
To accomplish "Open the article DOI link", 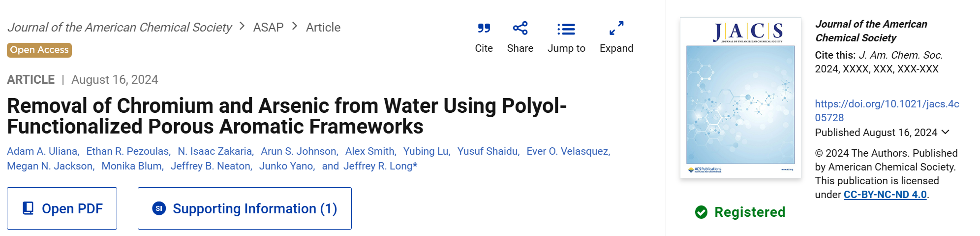I will [887, 111].
